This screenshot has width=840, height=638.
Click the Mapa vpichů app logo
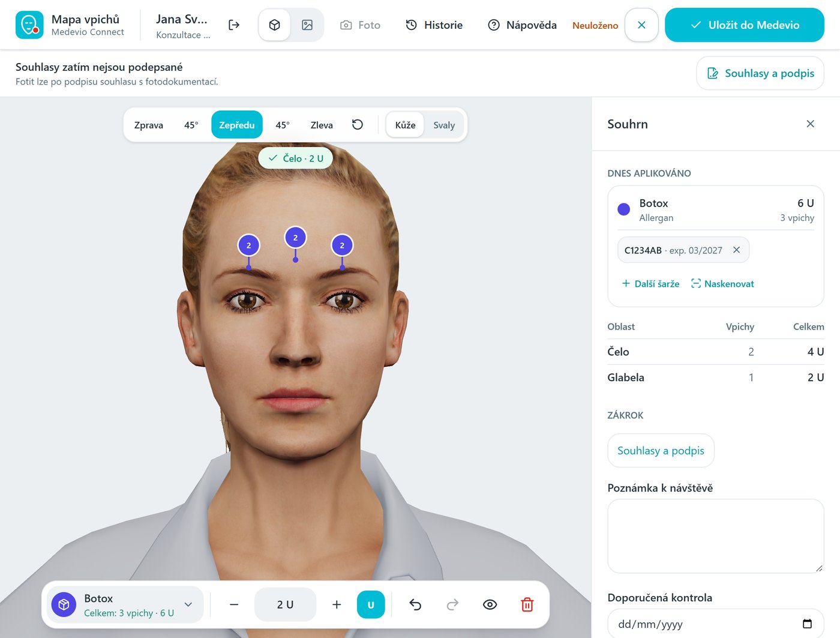[x=29, y=25]
